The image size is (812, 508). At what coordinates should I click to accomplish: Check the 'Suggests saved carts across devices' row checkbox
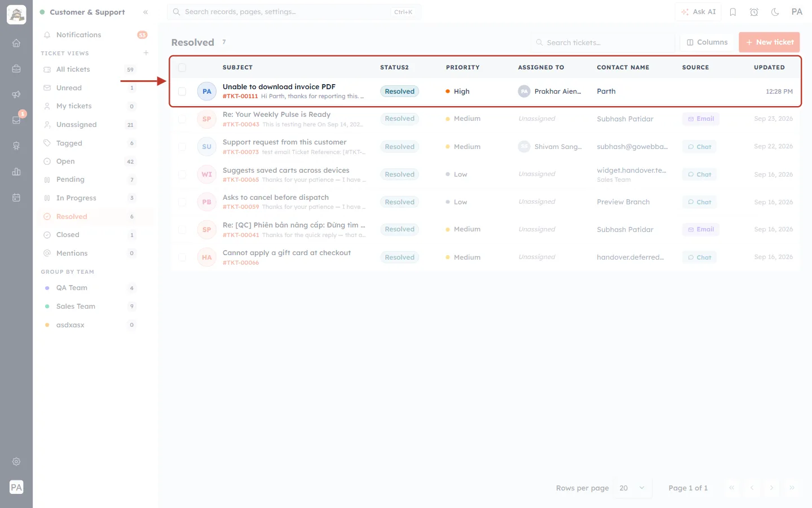tap(182, 174)
